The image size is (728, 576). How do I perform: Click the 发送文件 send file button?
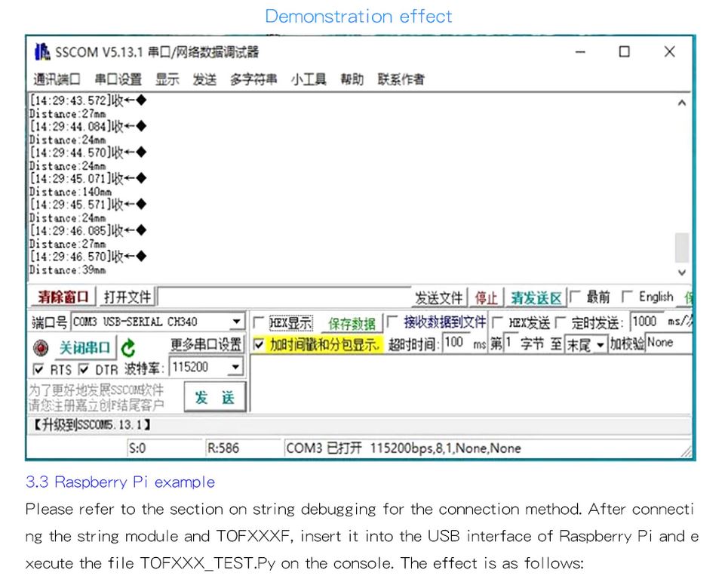[x=439, y=297]
